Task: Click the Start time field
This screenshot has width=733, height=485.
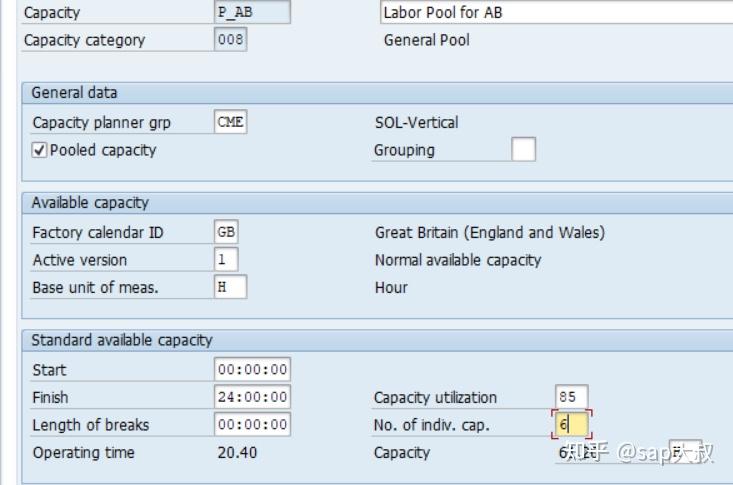Action: (x=253, y=369)
